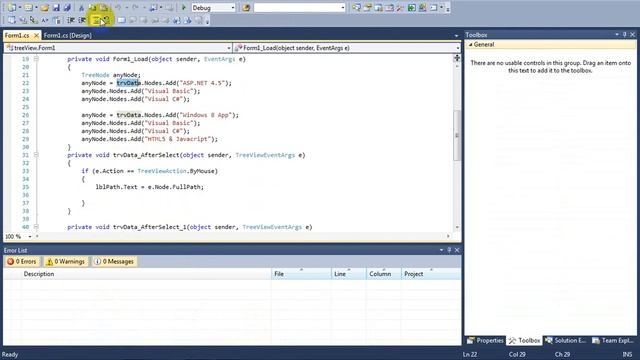Click the Open File folder icon

(x=45, y=8)
